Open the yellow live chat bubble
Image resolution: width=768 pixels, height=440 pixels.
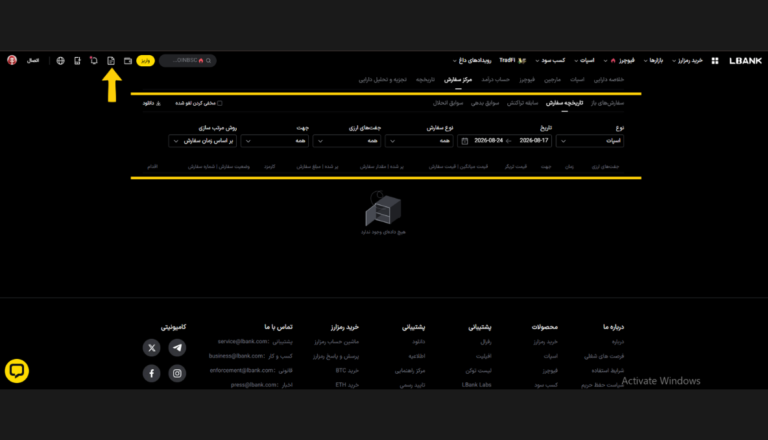click(17, 371)
